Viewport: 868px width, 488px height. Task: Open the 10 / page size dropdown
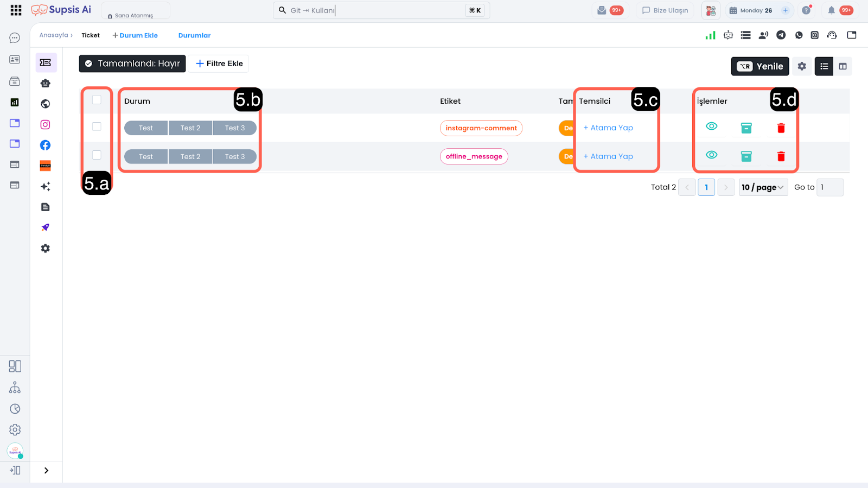click(763, 187)
